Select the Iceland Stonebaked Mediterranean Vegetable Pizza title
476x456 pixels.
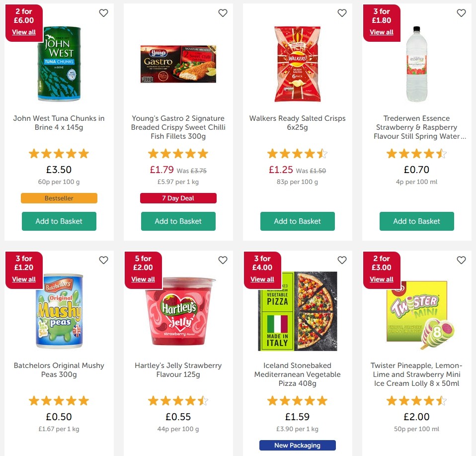pyautogui.click(x=297, y=374)
